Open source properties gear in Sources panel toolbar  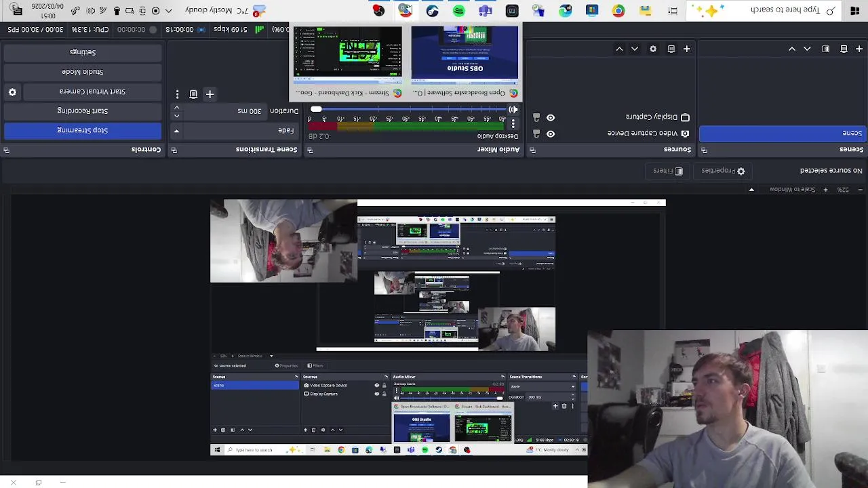653,49
